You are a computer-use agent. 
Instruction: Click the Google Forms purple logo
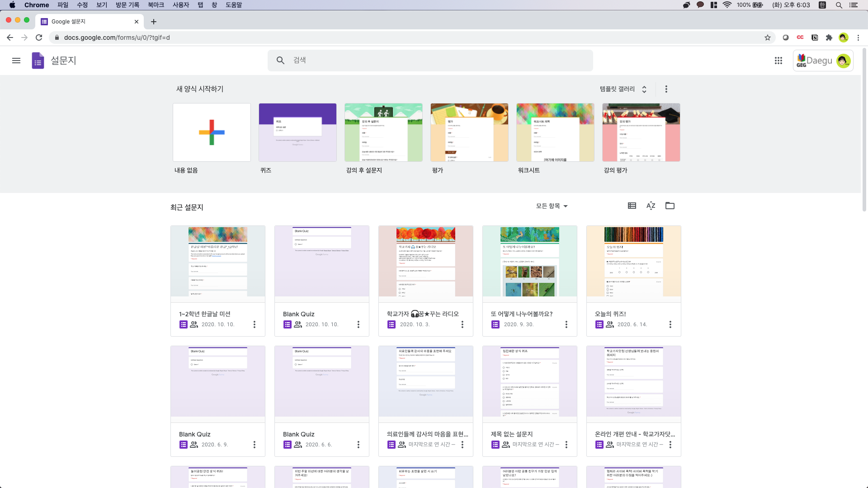click(x=38, y=61)
